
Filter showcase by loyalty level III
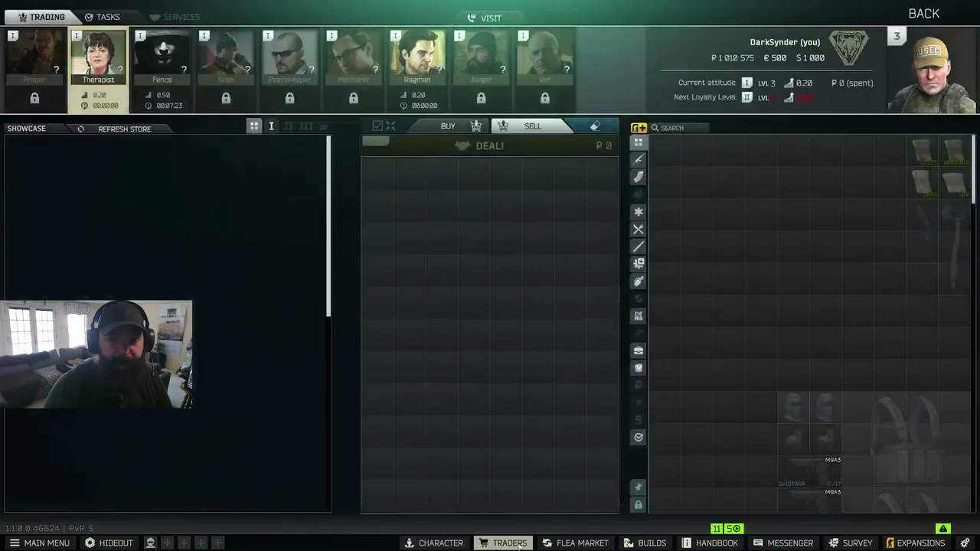(x=306, y=126)
